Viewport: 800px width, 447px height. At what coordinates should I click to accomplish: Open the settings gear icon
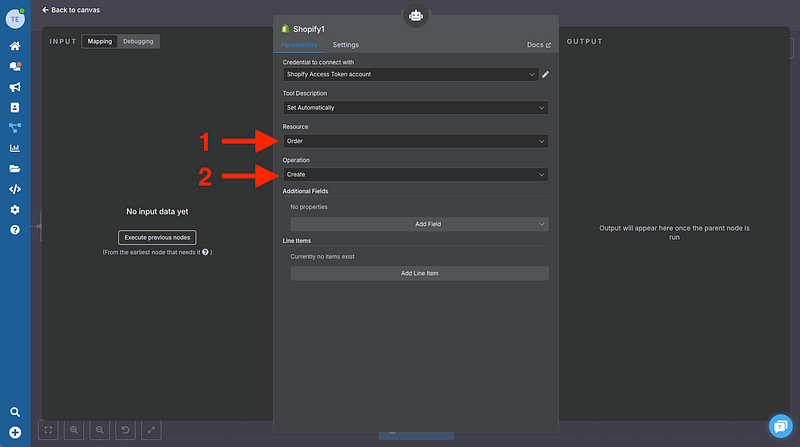coord(15,210)
